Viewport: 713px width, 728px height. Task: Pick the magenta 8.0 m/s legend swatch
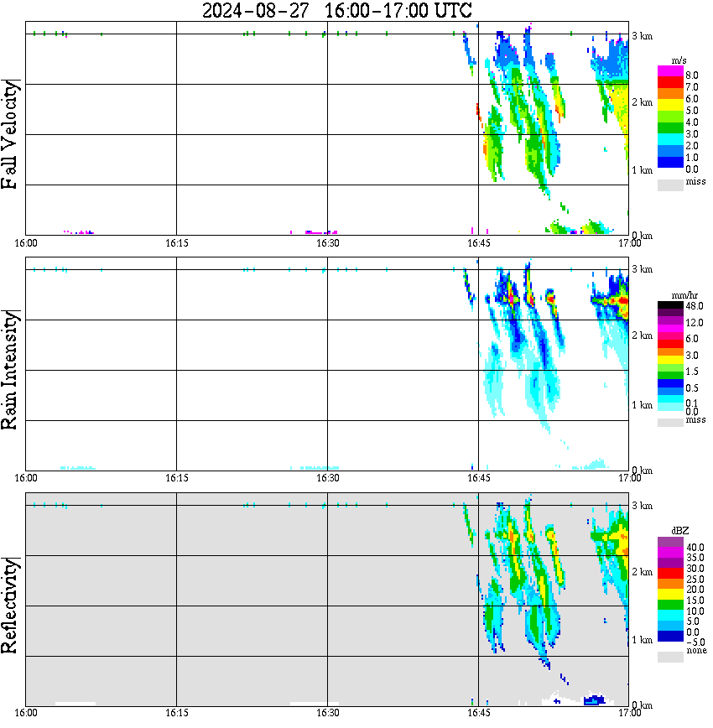670,71
